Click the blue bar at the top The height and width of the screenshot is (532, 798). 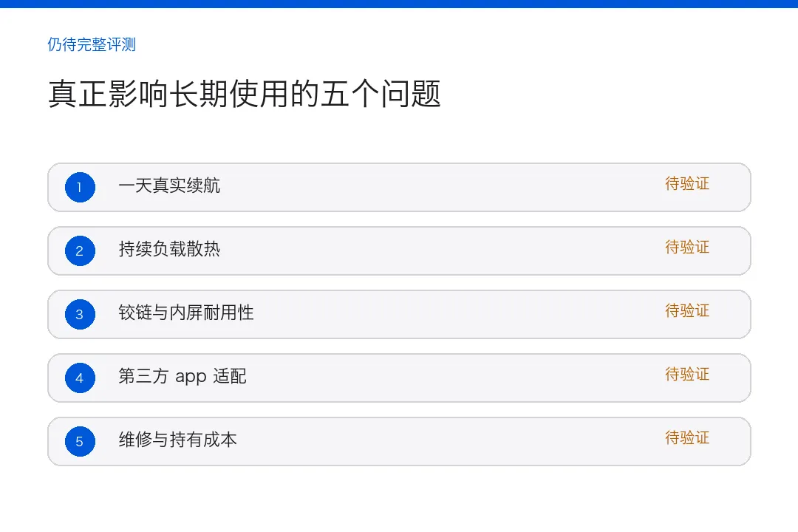click(399, 4)
